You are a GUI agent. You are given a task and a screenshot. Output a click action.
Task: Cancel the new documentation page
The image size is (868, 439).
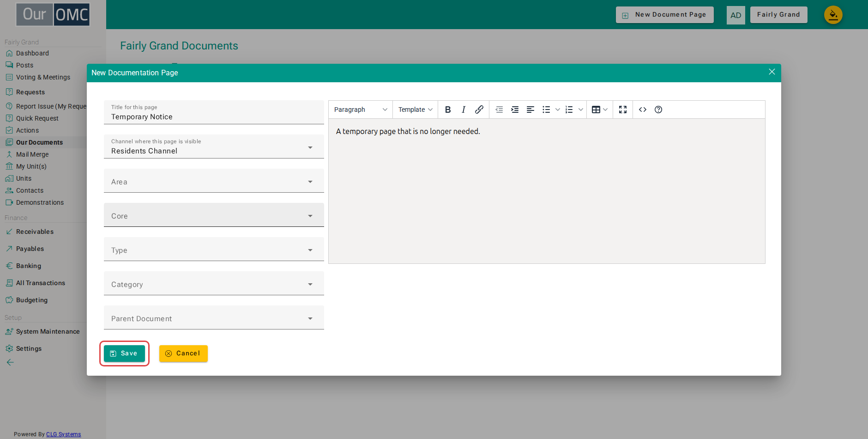point(183,354)
